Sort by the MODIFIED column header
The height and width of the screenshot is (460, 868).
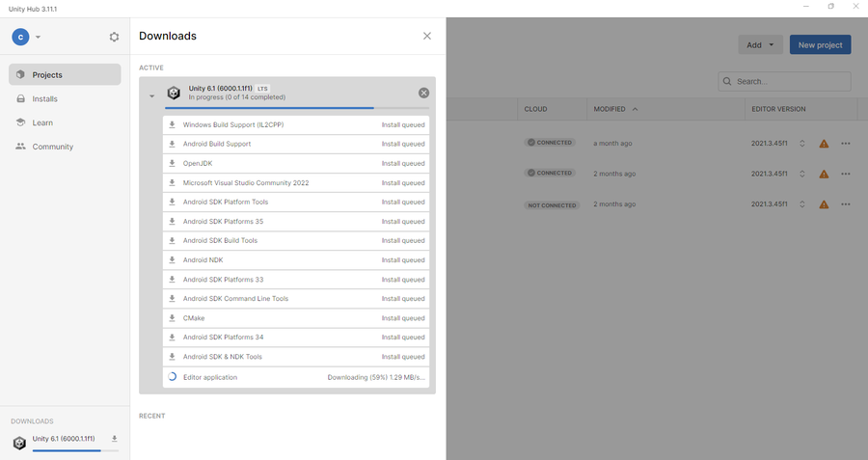(x=615, y=109)
